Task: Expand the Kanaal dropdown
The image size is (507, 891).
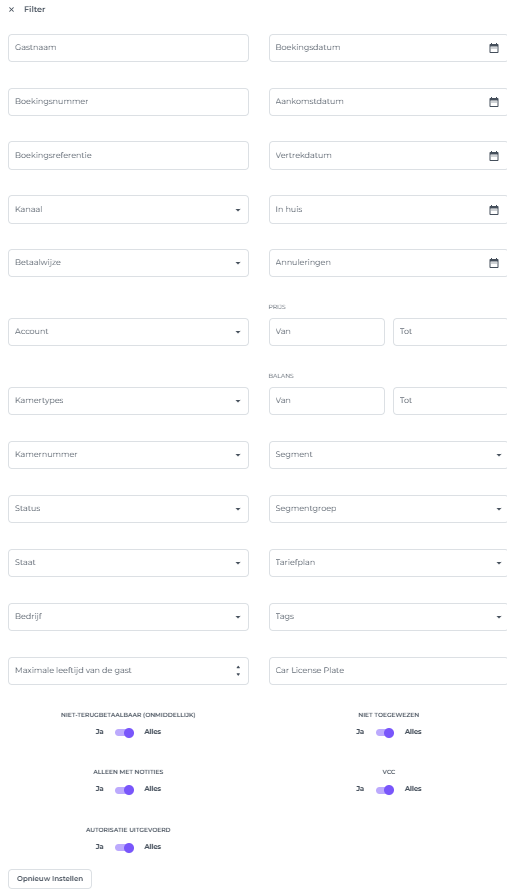Action: coord(128,209)
